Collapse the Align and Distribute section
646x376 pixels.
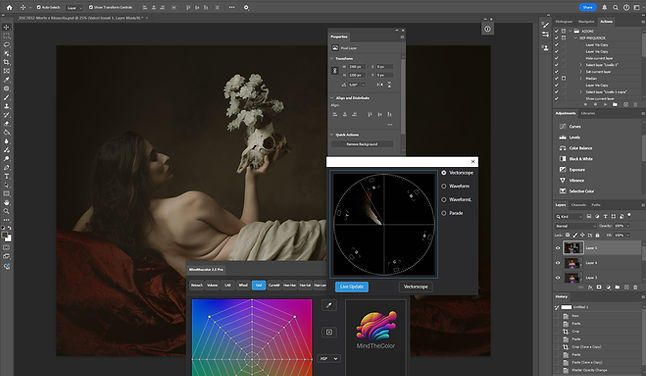[332, 98]
